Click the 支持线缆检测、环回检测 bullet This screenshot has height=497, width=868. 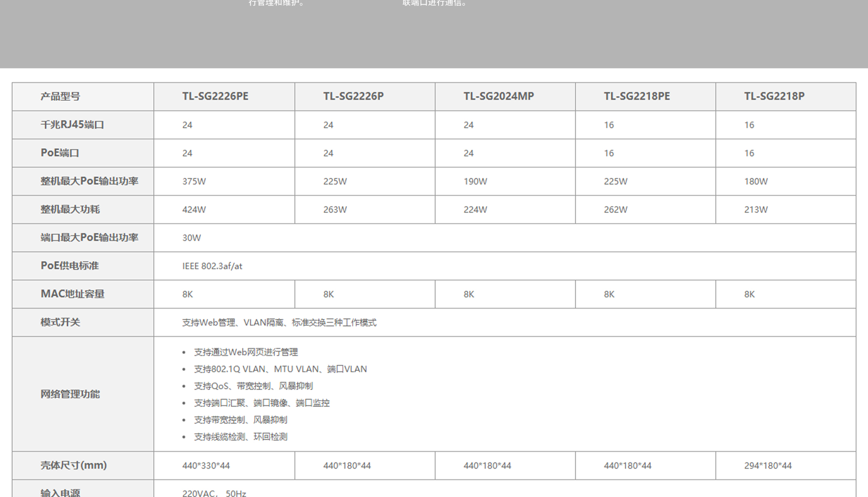pyautogui.click(x=241, y=436)
